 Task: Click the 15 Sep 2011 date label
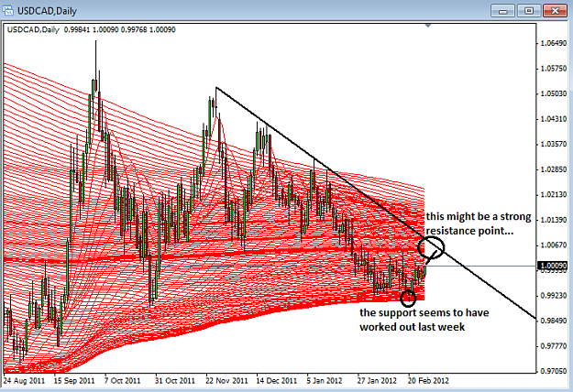(74, 381)
